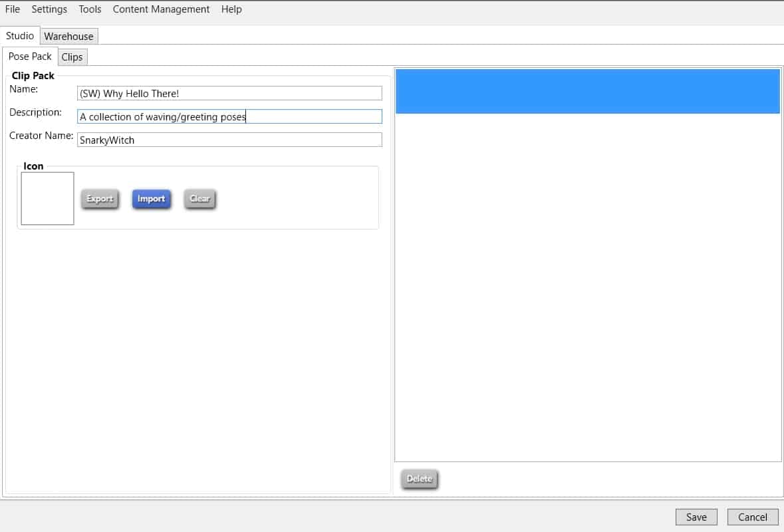Cancel the pose pack editing
Image resolution: width=784 pixels, height=532 pixels.
(753, 517)
